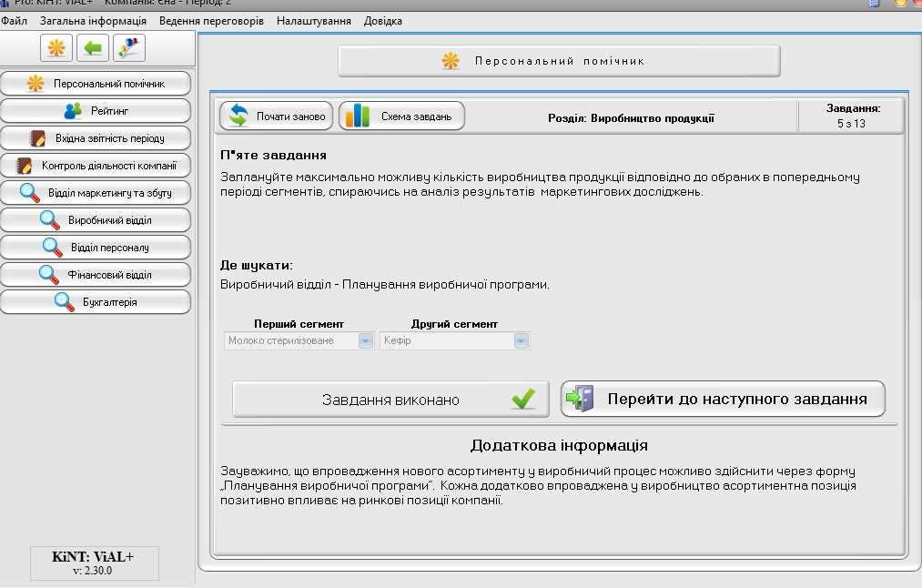Click the green checkmark on Завдання виконано
The width and height of the screenshot is (922, 588).
(x=523, y=399)
